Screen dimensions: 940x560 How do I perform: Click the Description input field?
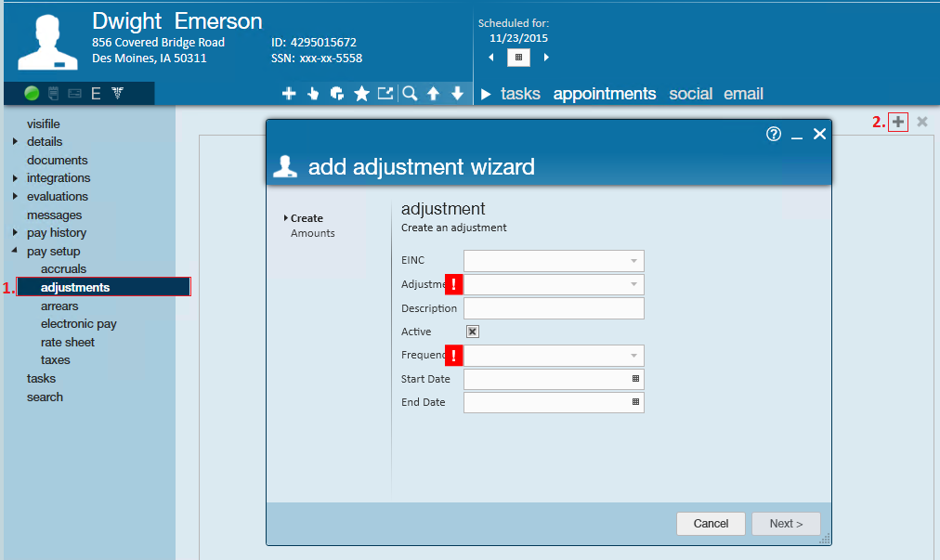pos(554,308)
